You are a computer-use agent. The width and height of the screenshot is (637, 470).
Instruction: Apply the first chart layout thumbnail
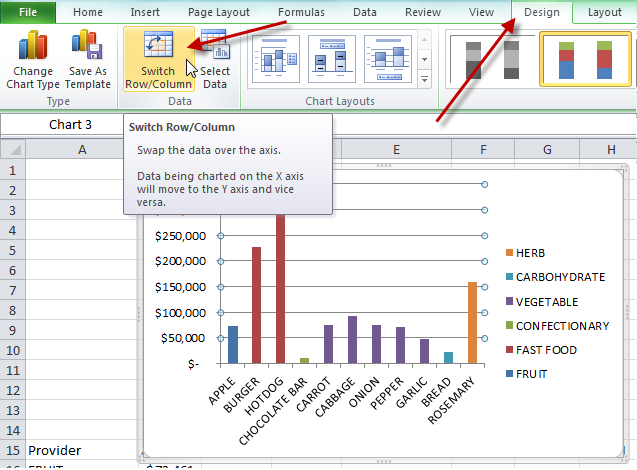click(276, 59)
